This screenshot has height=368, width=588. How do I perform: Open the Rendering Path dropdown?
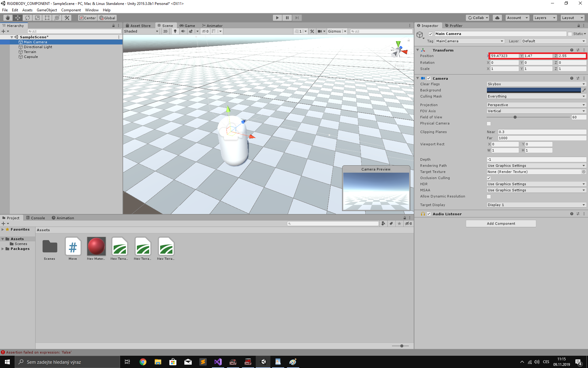pos(536,165)
